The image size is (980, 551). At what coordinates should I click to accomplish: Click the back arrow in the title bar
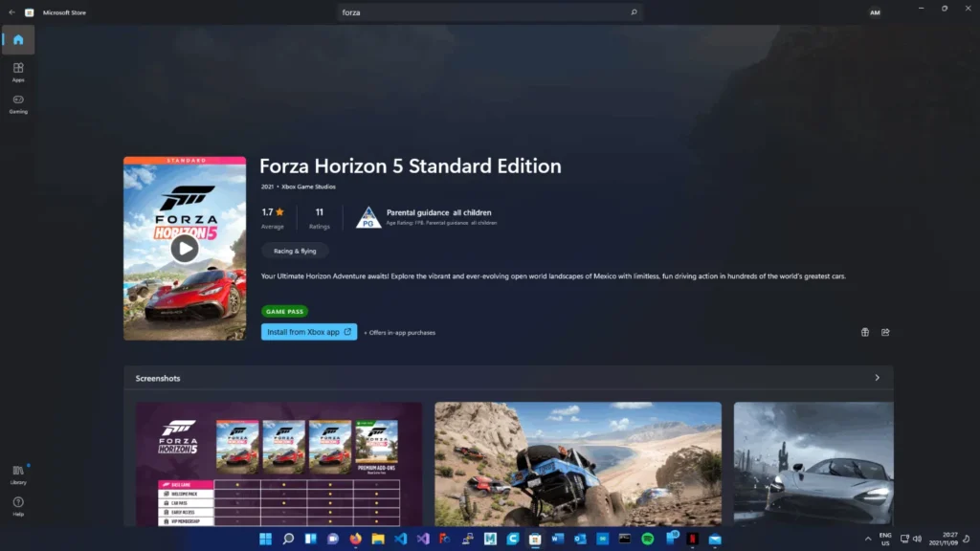tap(11, 11)
